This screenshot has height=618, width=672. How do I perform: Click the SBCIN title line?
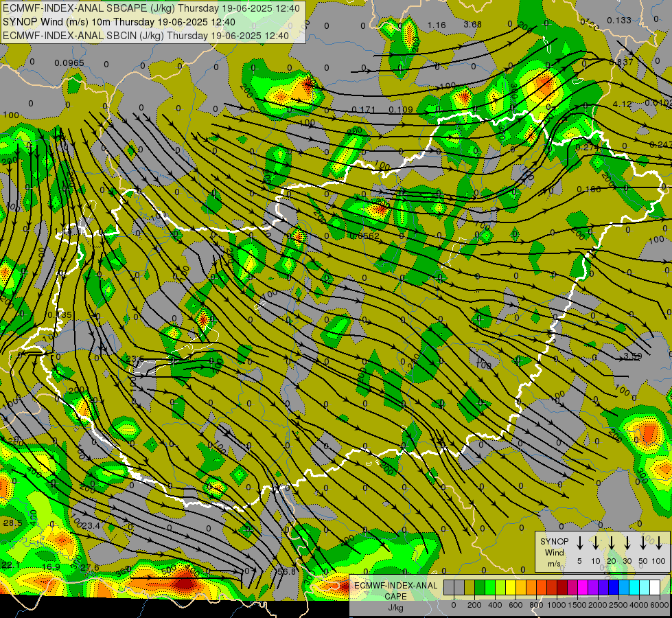(x=146, y=36)
